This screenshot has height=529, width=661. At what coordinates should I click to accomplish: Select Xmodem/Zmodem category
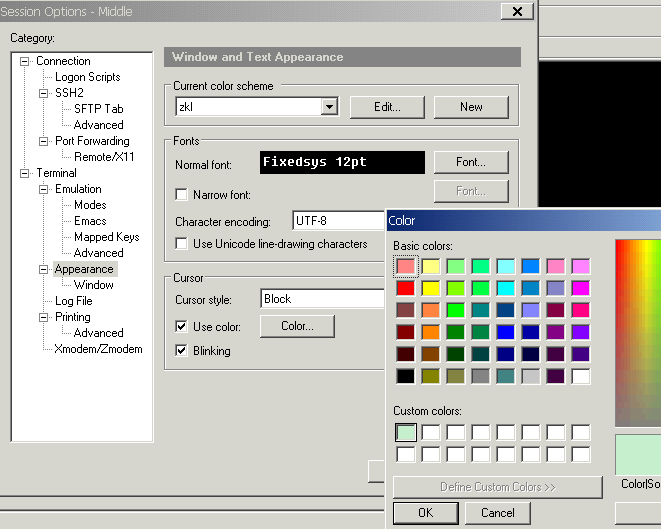point(98,349)
